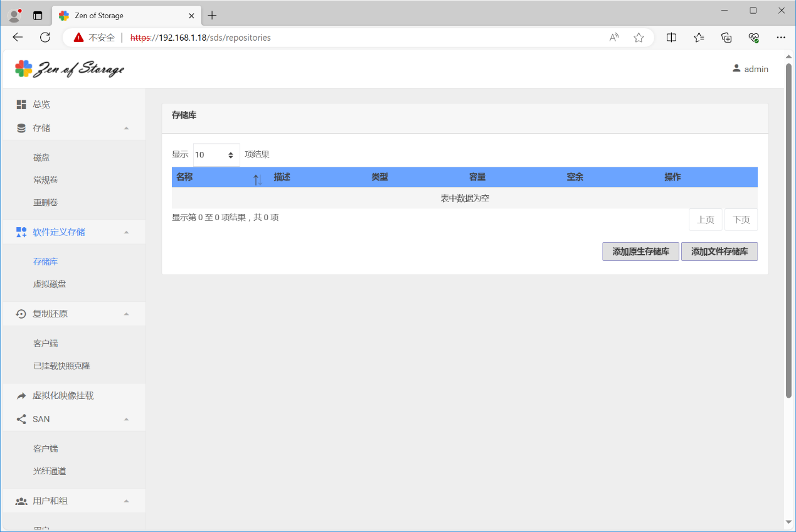Go to 磁盘 under storage
The height and width of the screenshot is (532, 796).
click(x=41, y=157)
